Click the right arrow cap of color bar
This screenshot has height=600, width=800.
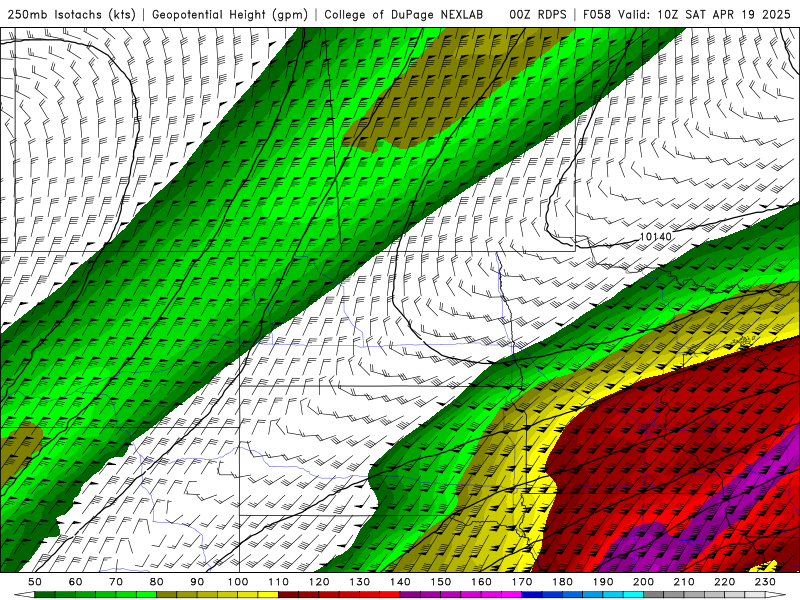[776, 595]
